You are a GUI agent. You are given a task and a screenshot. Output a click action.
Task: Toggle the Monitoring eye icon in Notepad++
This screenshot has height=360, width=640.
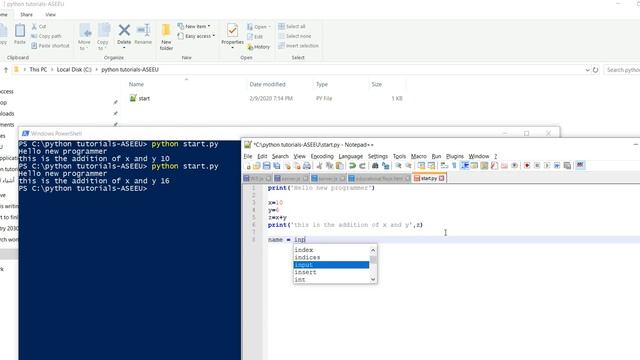[x=514, y=165]
